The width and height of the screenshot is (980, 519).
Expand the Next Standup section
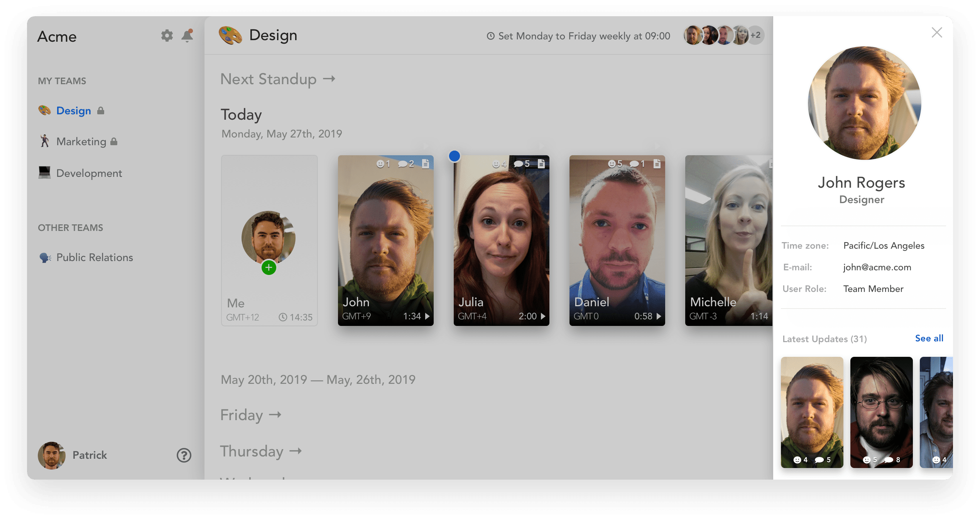click(x=278, y=79)
